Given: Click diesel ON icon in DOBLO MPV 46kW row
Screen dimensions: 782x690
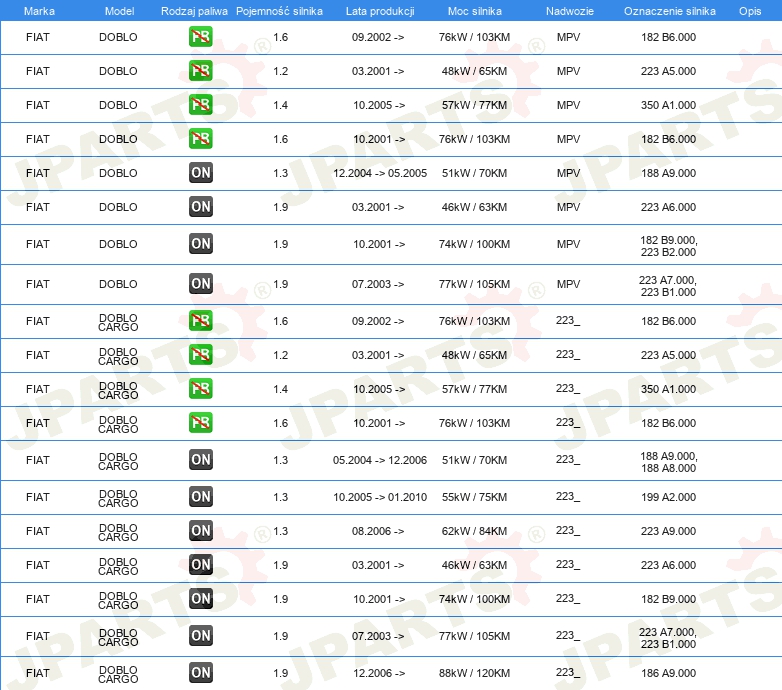Looking at the screenshot, I should [x=200, y=206].
